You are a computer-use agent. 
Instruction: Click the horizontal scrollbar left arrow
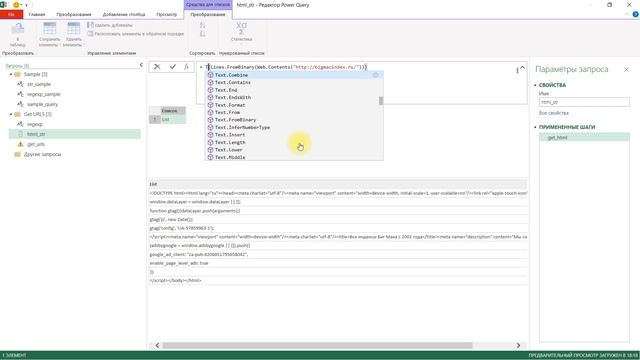tap(158, 345)
